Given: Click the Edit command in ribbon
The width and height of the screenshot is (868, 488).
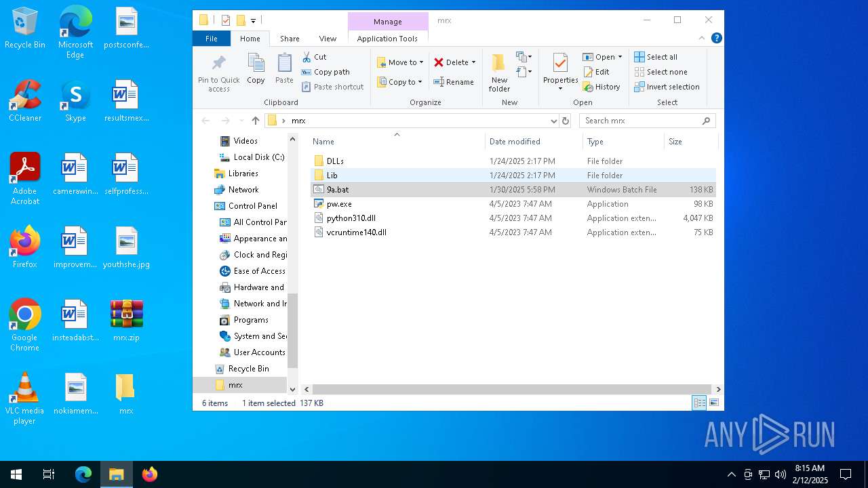Looking at the screenshot, I should 596,72.
